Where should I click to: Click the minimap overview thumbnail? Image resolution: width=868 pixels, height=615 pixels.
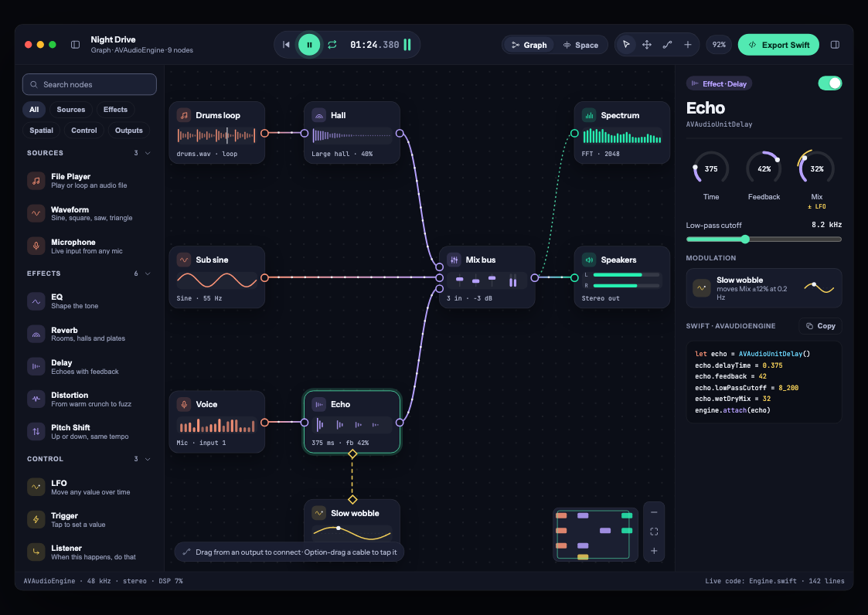click(595, 534)
